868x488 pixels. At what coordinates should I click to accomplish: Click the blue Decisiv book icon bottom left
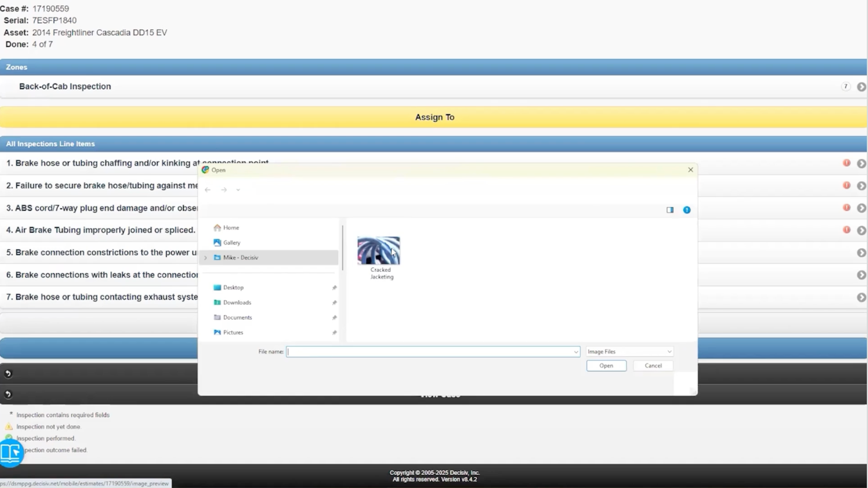tap(11, 452)
